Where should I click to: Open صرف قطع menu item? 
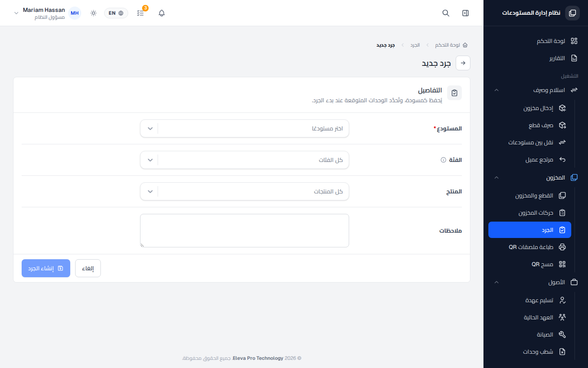[530, 125]
